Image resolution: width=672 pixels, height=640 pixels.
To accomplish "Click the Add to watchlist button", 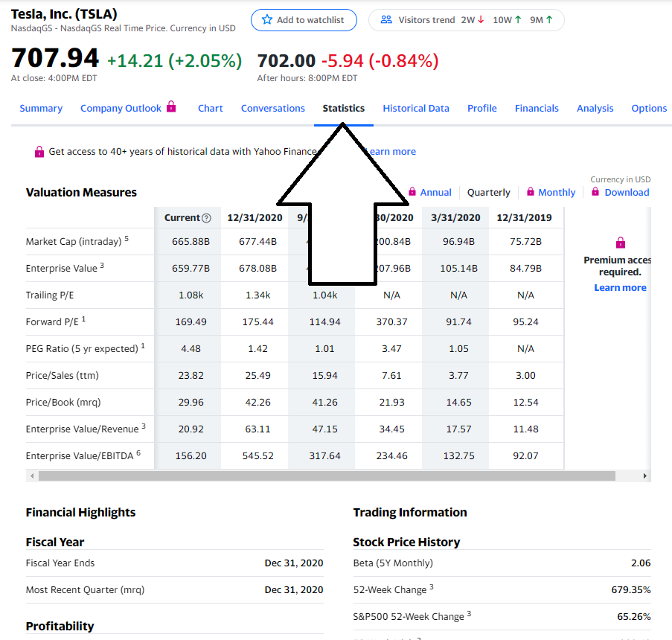I will [304, 20].
